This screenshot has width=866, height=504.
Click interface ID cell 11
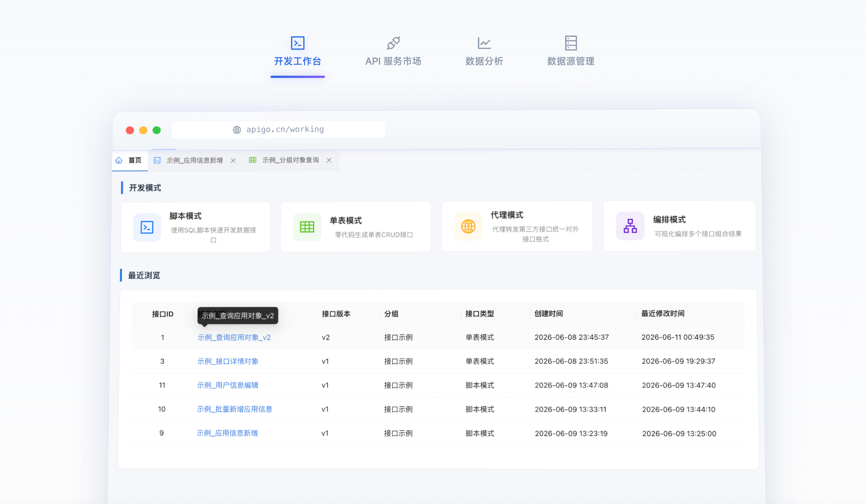point(162,385)
